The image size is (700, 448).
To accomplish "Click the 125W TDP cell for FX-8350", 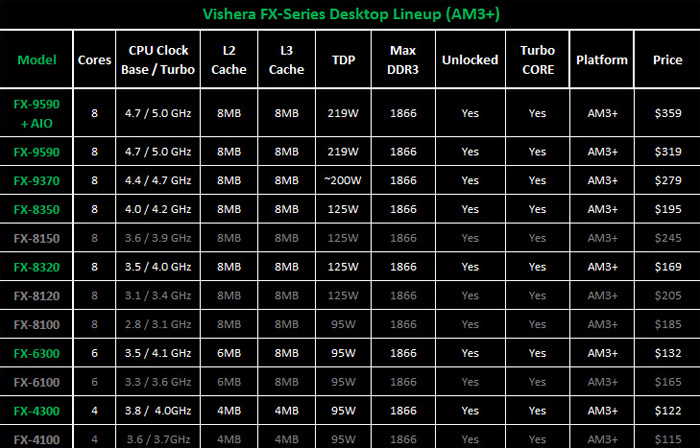I will click(x=343, y=209).
